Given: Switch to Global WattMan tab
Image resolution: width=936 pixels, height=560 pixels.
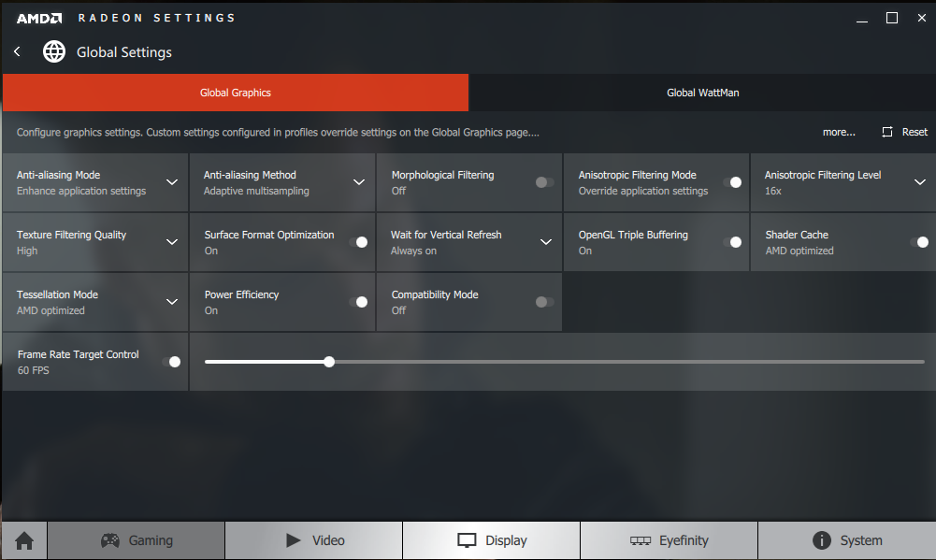Looking at the screenshot, I should pyautogui.click(x=702, y=93).
